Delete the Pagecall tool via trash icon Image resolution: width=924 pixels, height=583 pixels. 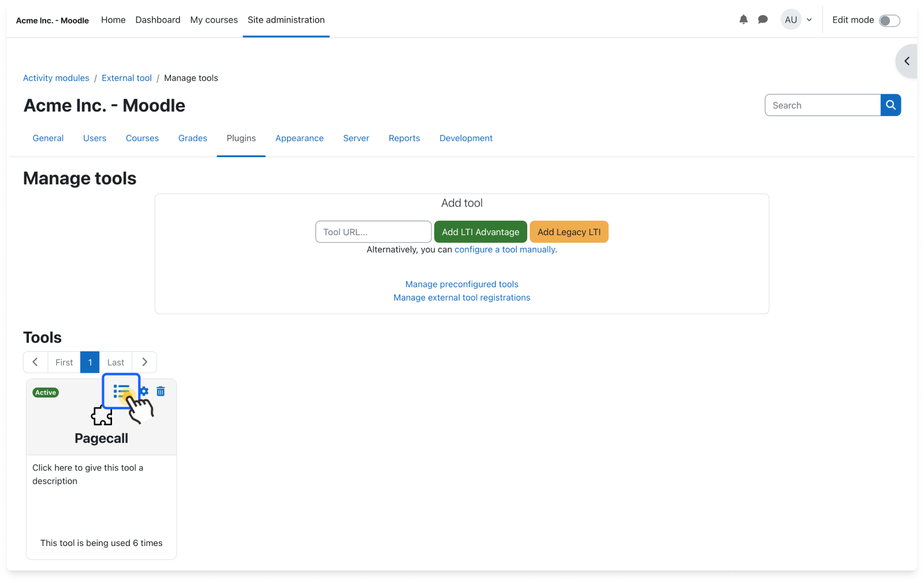pyautogui.click(x=161, y=391)
